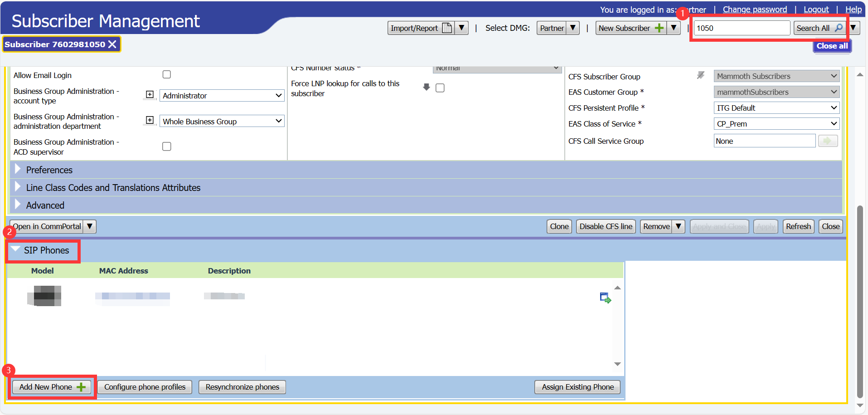Open the CFS Persistent Profile dropdown

click(776, 108)
